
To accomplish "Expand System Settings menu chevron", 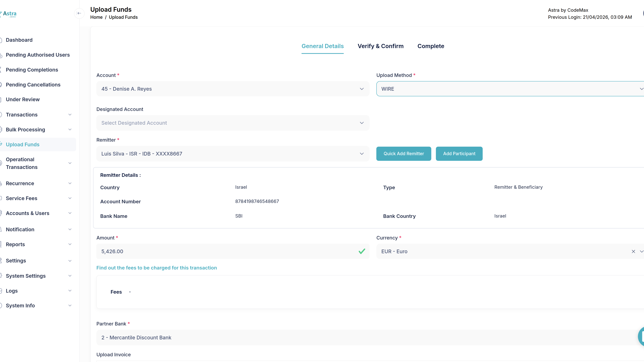I will [70, 276].
